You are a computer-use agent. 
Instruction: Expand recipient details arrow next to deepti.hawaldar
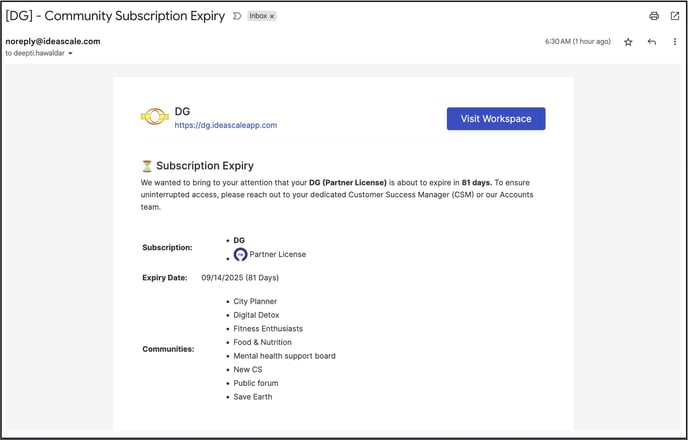click(70, 54)
